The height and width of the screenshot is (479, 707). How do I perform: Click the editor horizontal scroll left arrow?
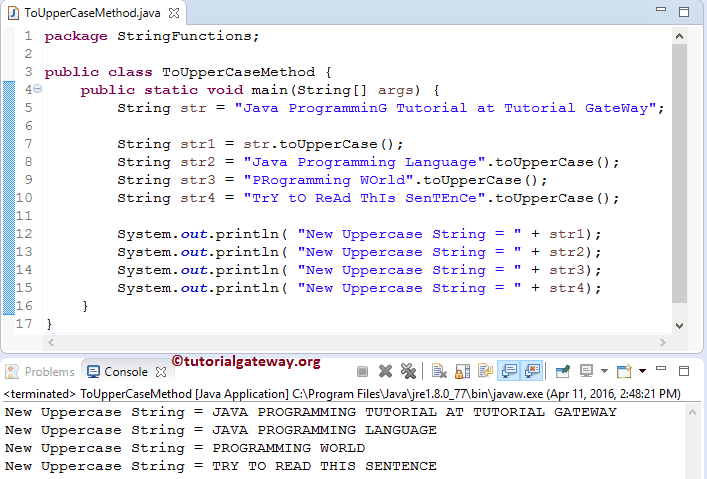(x=51, y=342)
